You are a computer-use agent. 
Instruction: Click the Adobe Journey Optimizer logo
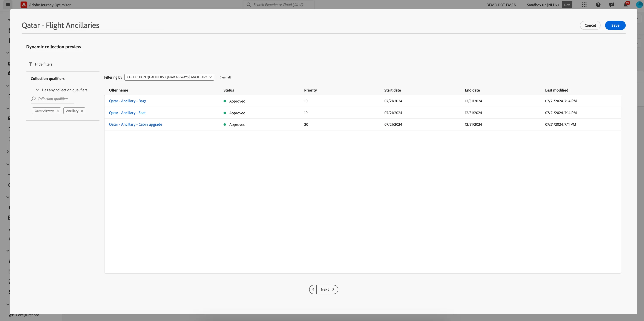[x=24, y=5]
